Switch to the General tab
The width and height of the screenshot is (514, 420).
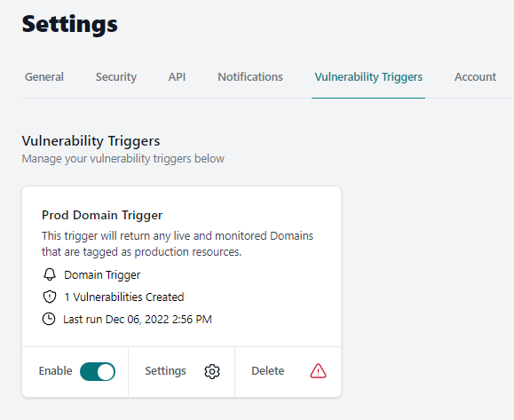coord(44,76)
